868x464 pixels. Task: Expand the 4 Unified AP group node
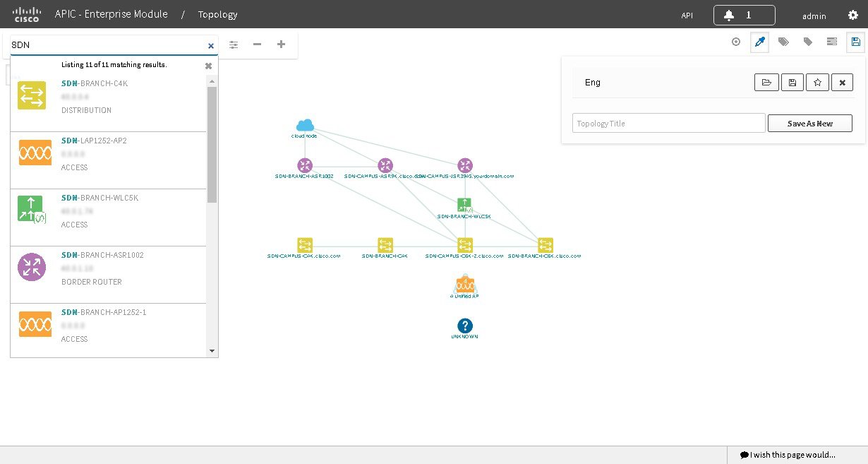[x=465, y=285]
